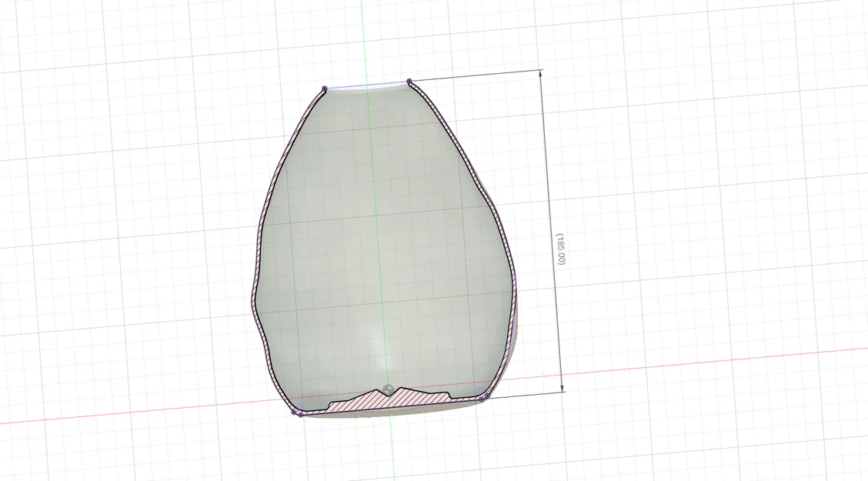Select the (185.00) dimension value

[x=560, y=249]
